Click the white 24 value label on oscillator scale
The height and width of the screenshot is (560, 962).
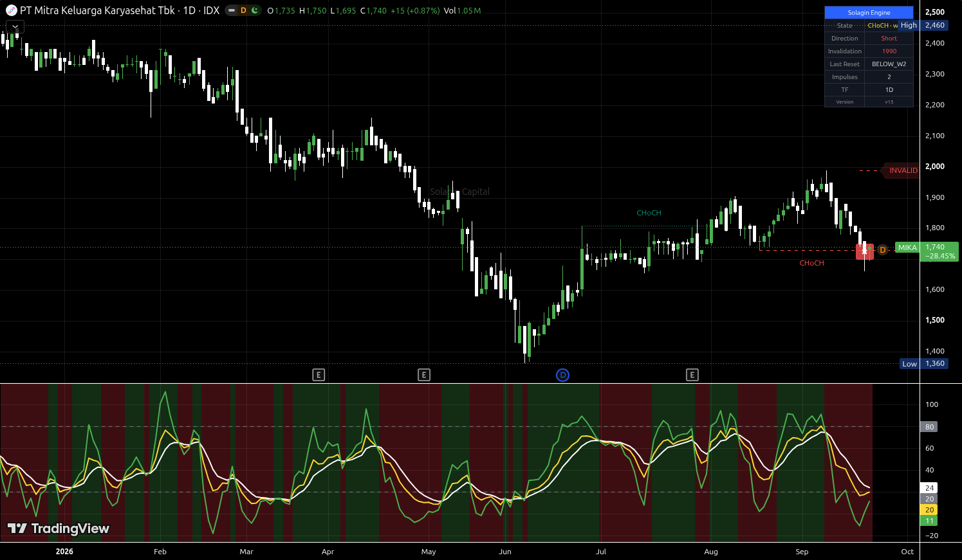929,488
